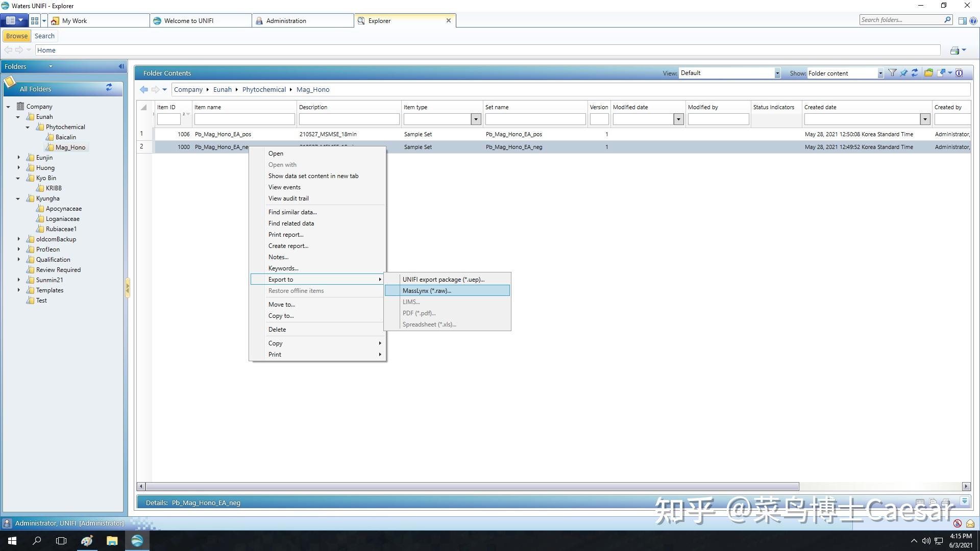Open the Show dropdown set to Folder content
980x551 pixels.
click(x=880, y=73)
